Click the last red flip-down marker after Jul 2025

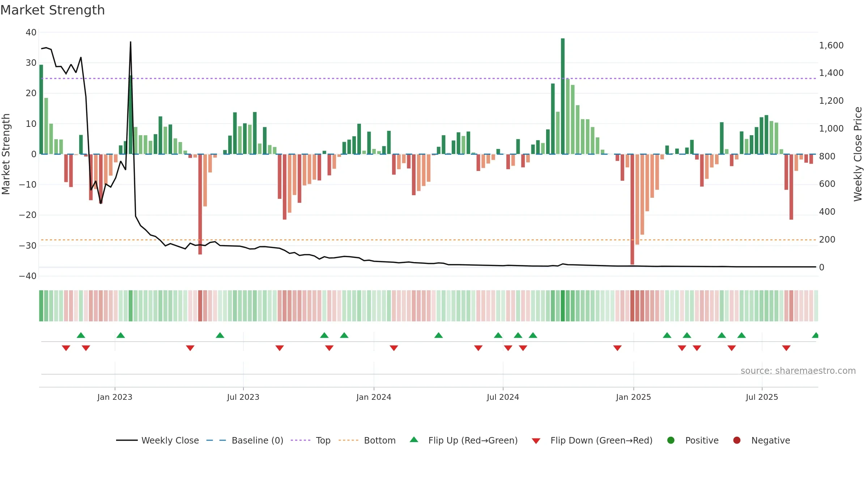(786, 348)
